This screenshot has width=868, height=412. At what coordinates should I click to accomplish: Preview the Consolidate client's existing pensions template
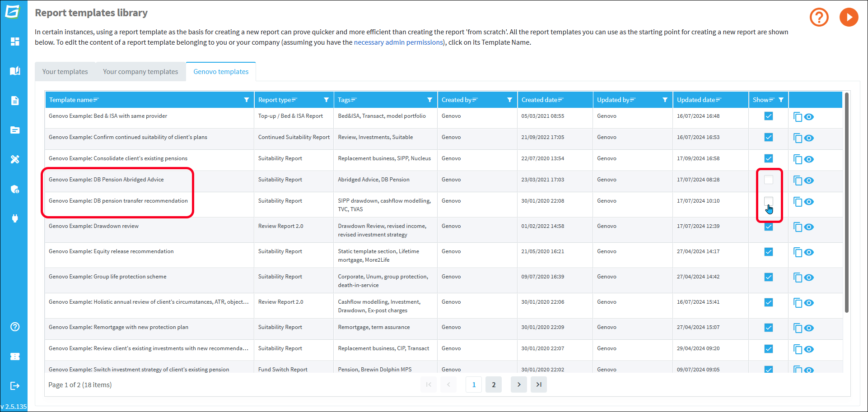(x=809, y=159)
